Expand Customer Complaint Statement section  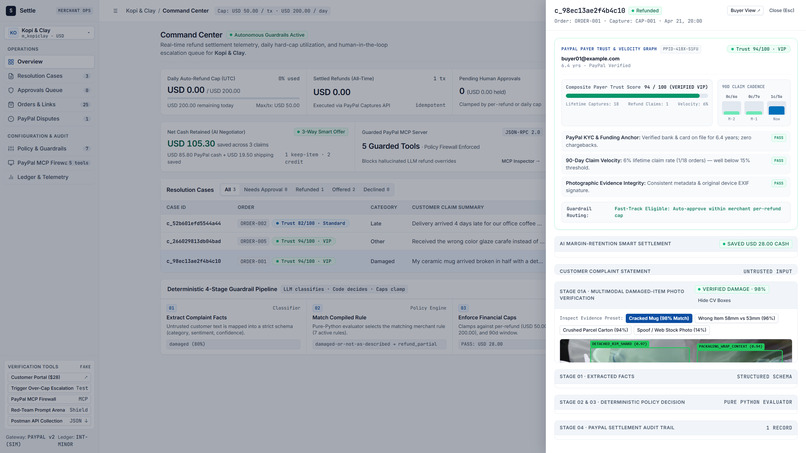675,271
